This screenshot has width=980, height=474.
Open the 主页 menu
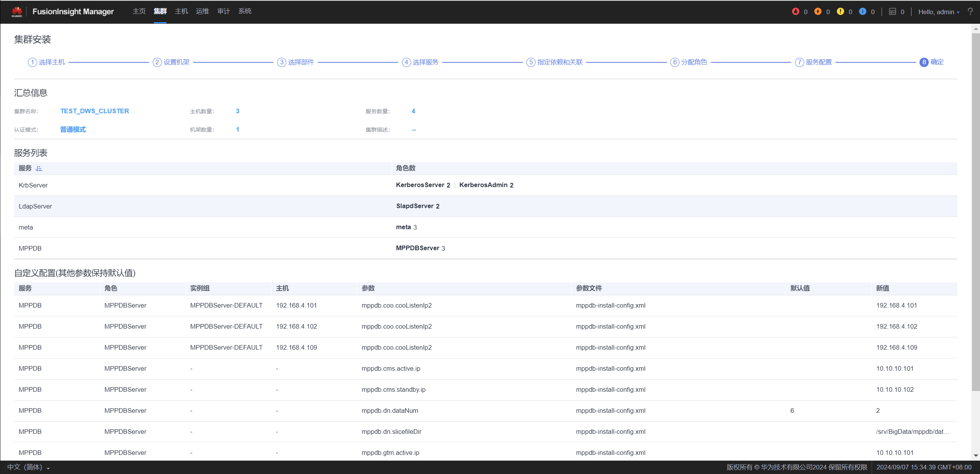[139, 11]
